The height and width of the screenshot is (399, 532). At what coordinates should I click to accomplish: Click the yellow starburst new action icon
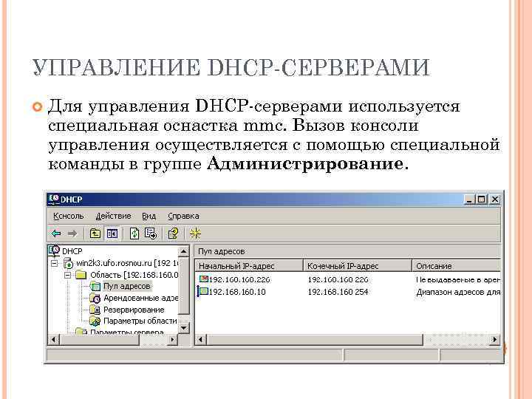coord(195,233)
